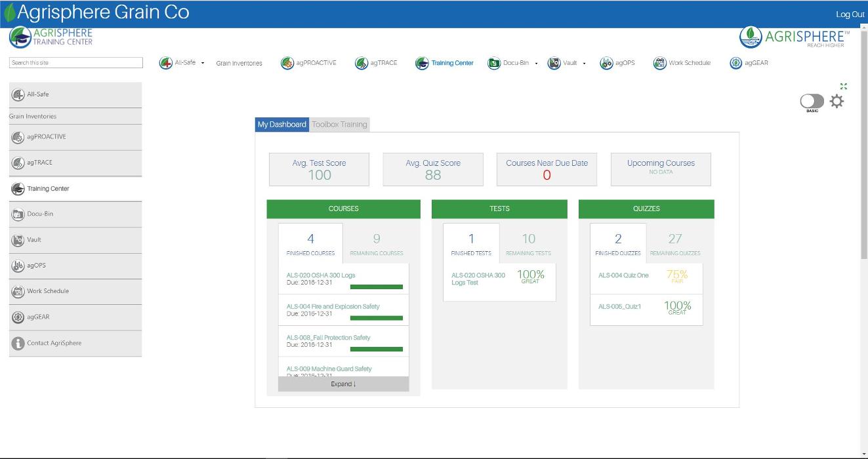This screenshot has height=459, width=868.
Task: Click the Agrisphere Training Center logo
Action: 51,37
